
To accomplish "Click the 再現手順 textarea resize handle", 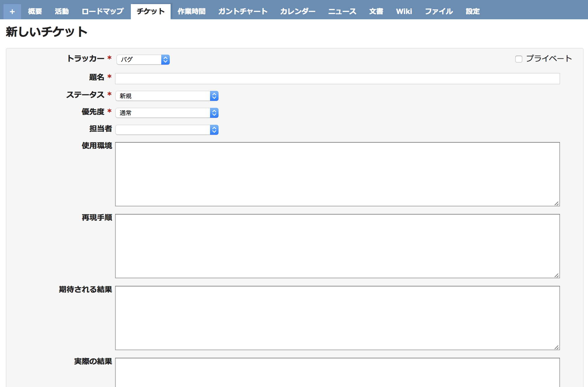I will coord(557,275).
